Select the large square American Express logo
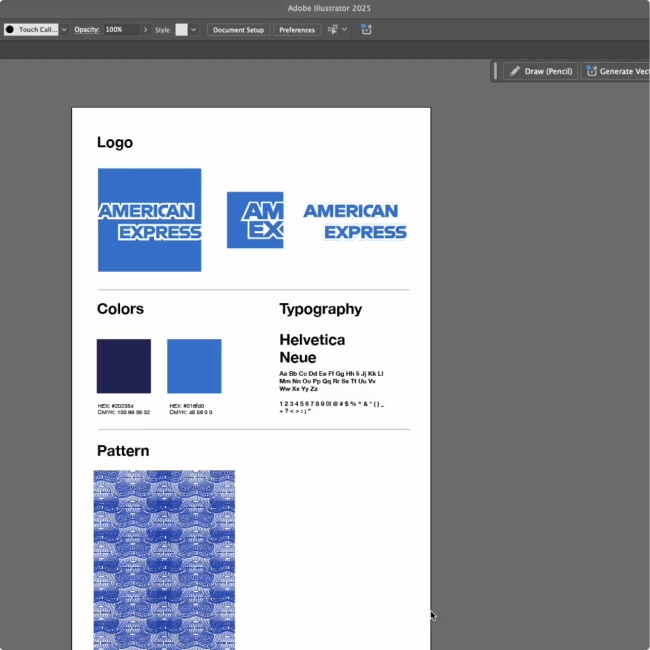650x650 pixels. pos(149,220)
